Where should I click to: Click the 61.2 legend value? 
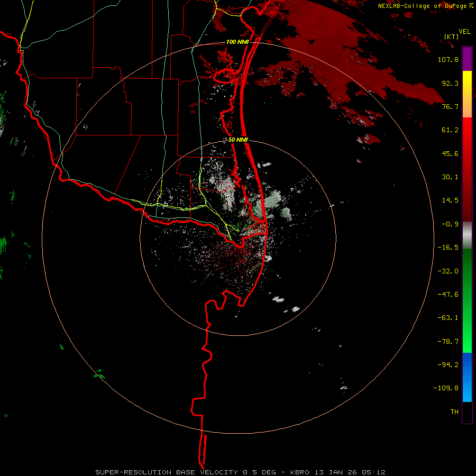pos(450,130)
